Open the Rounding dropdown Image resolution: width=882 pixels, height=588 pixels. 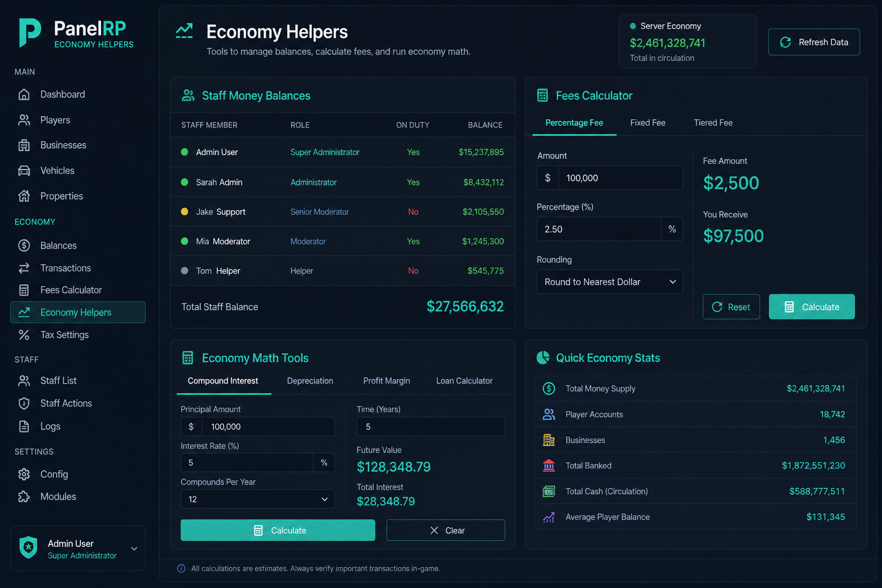coord(609,282)
